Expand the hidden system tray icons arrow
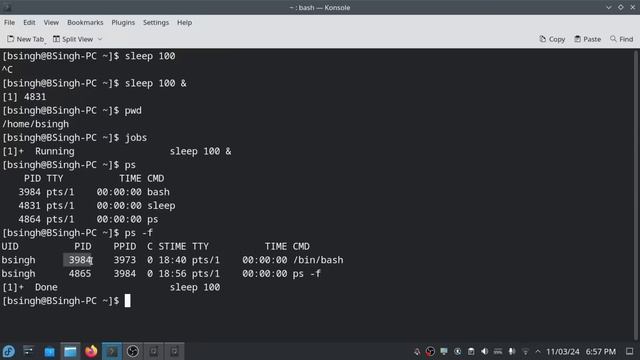 tap(538, 351)
